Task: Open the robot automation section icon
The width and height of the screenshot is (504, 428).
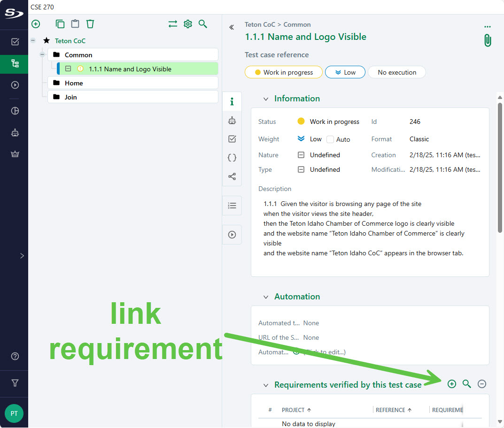Action: [232, 121]
